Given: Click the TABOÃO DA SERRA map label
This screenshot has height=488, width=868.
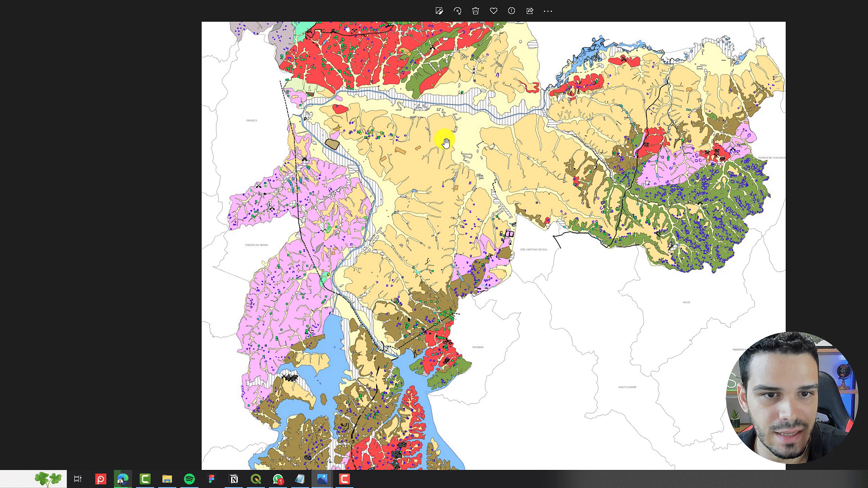Looking at the screenshot, I should (256, 245).
